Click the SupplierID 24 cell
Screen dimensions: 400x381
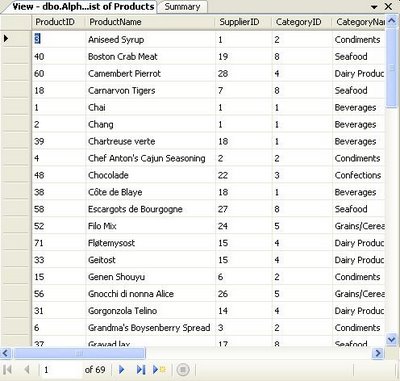pyautogui.click(x=244, y=226)
